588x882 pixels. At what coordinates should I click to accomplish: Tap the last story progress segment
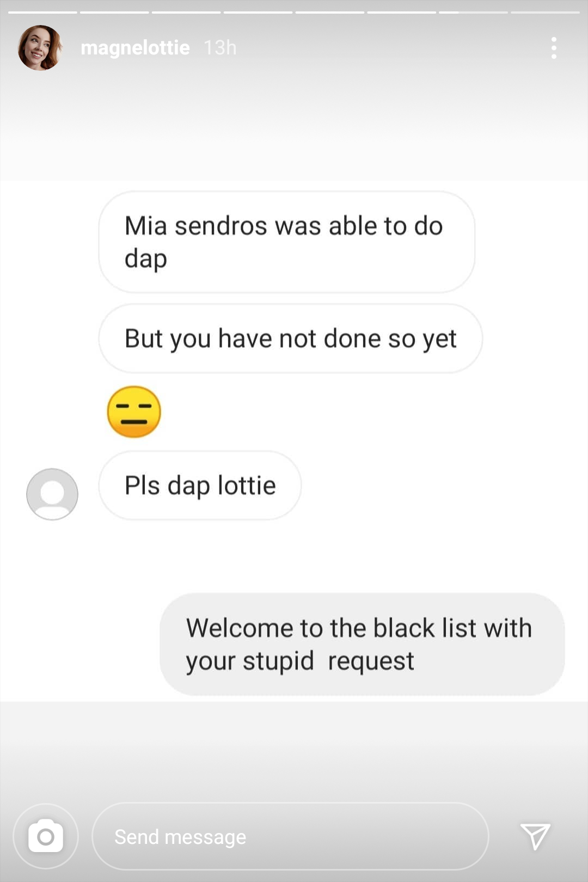pos(545,12)
